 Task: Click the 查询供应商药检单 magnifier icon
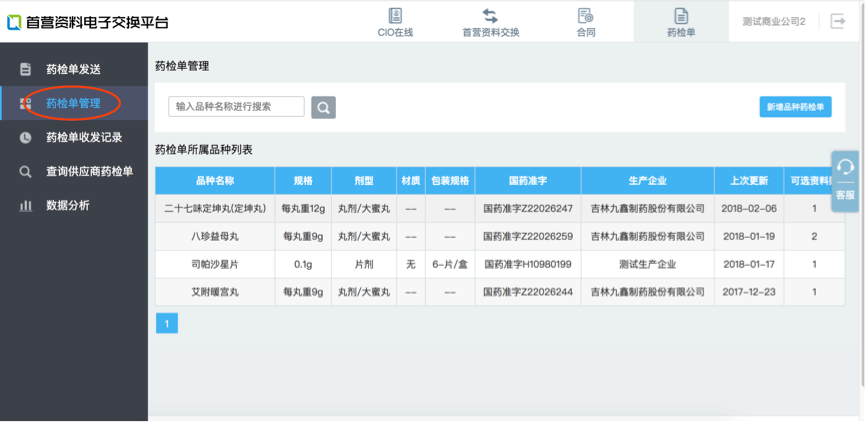coord(25,172)
